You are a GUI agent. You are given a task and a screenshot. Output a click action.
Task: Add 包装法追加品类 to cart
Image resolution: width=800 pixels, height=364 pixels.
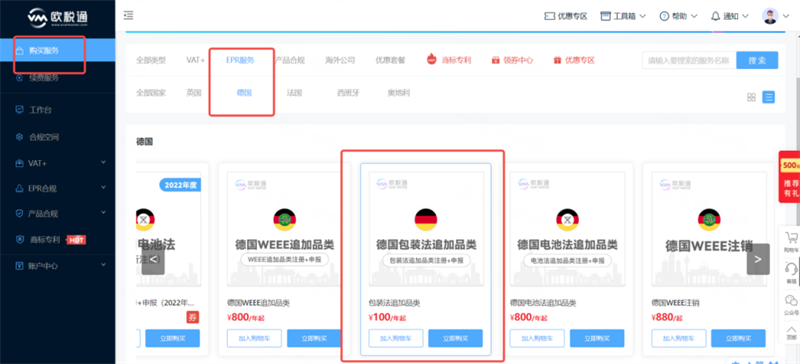click(x=396, y=338)
